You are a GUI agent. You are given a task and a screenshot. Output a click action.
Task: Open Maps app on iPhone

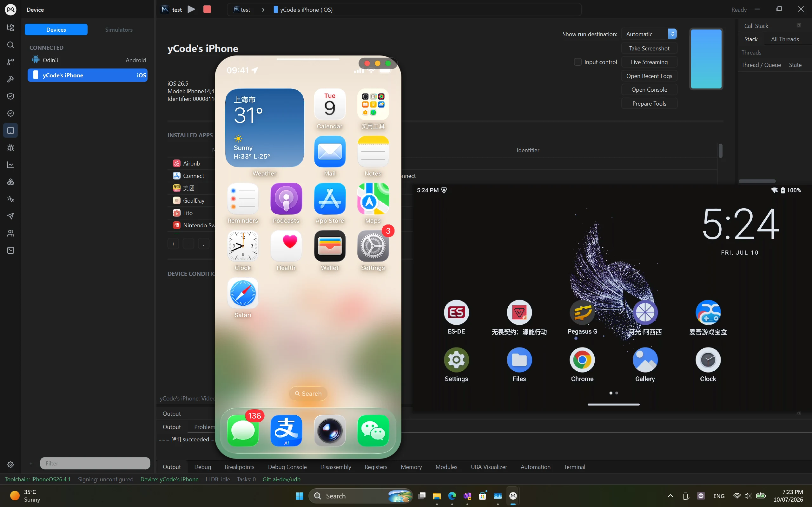(x=373, y=199)
